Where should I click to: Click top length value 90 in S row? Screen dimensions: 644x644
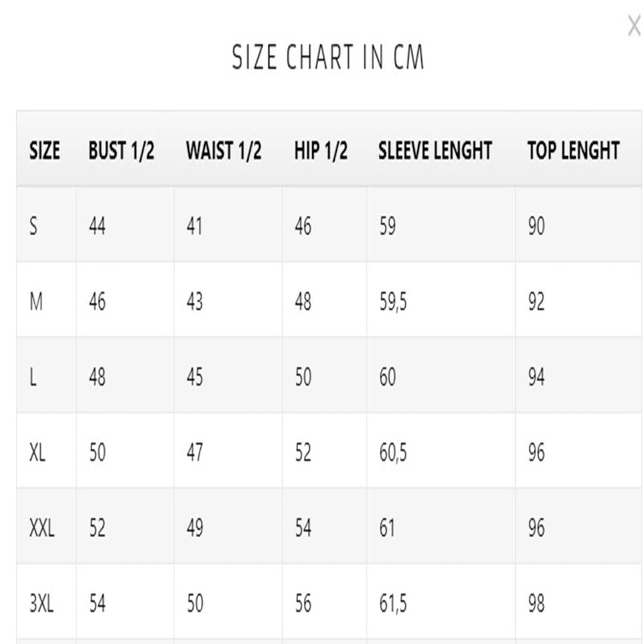coord(536,226)
